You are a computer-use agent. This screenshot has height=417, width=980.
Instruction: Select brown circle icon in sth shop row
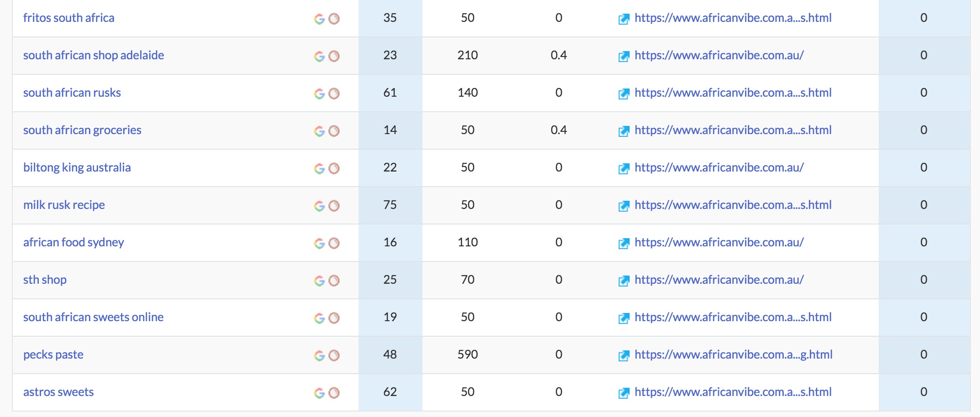pos(334,281)
